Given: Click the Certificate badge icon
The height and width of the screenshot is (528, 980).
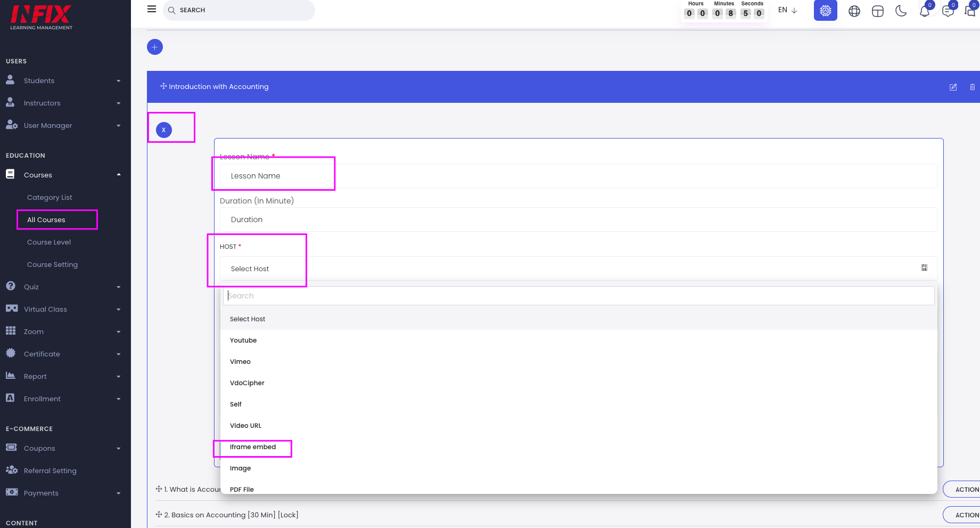Looking at the screenshot, I should [x=11, y=353].
